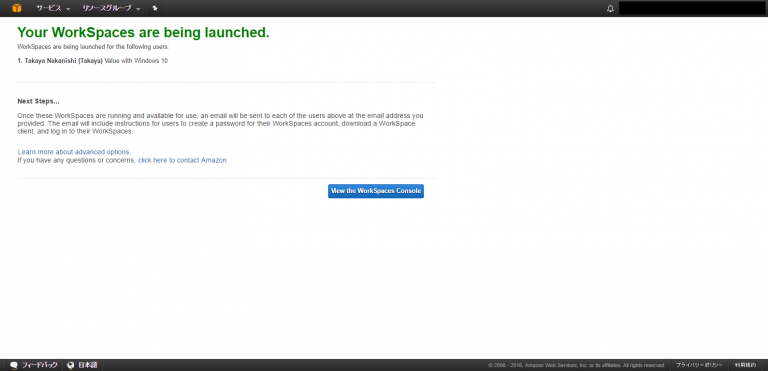The width and height of the screenshot is (768, 371).
Task: Click the speech bubble feedback icon
Action: pos(14,365)
